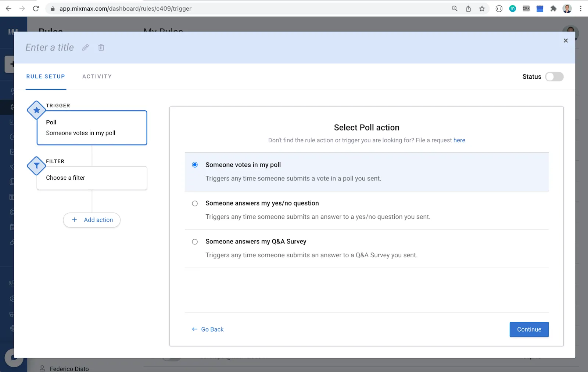Click the browser zoom magnifier icon
Screen dimensions: 588x372
coord(455,8)
